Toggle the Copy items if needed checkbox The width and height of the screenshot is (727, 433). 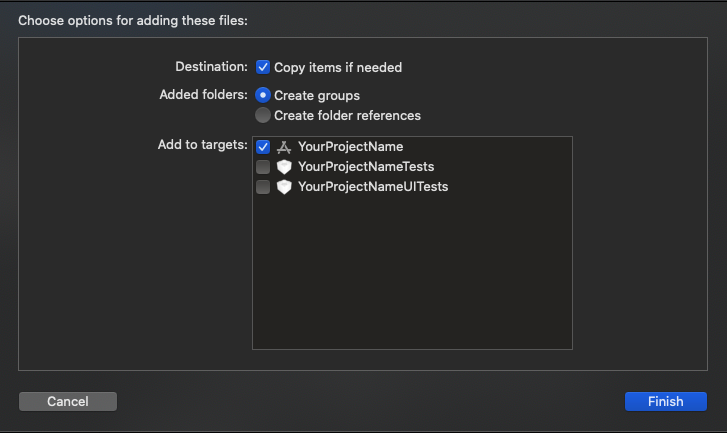click(263, 67)
